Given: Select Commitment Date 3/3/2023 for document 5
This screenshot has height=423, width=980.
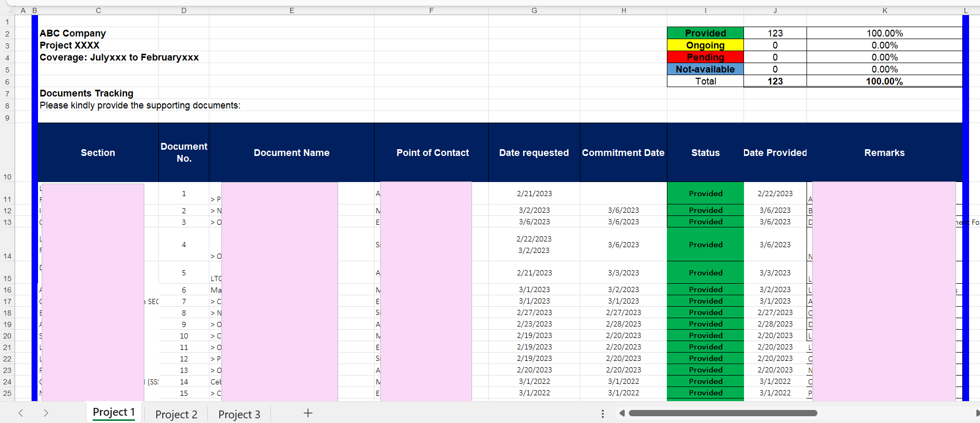Looking at the screenshot, I should point(624,272).
